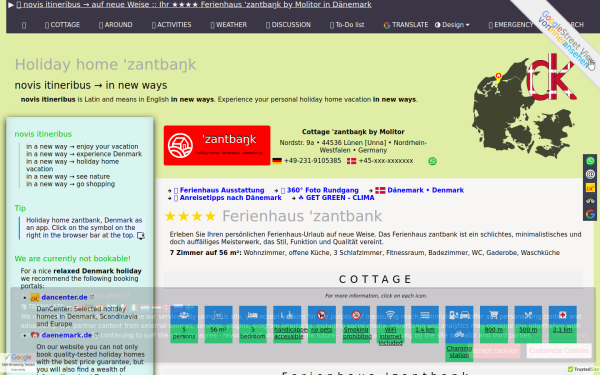This screenshot has width=600, height=375.
Task: Open the EMERGENCY menu item
Action: 510,25
